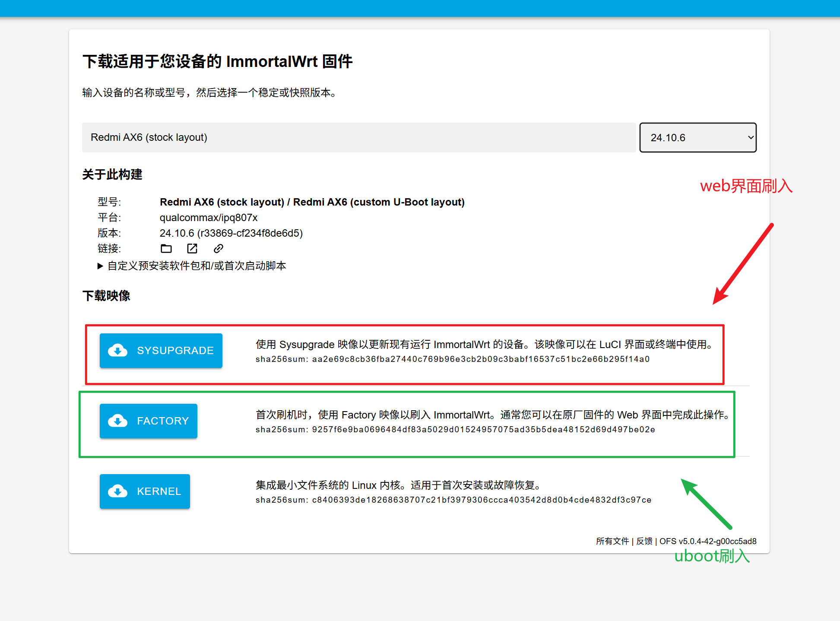Click the Factory description sentence

tap(493, 415)
